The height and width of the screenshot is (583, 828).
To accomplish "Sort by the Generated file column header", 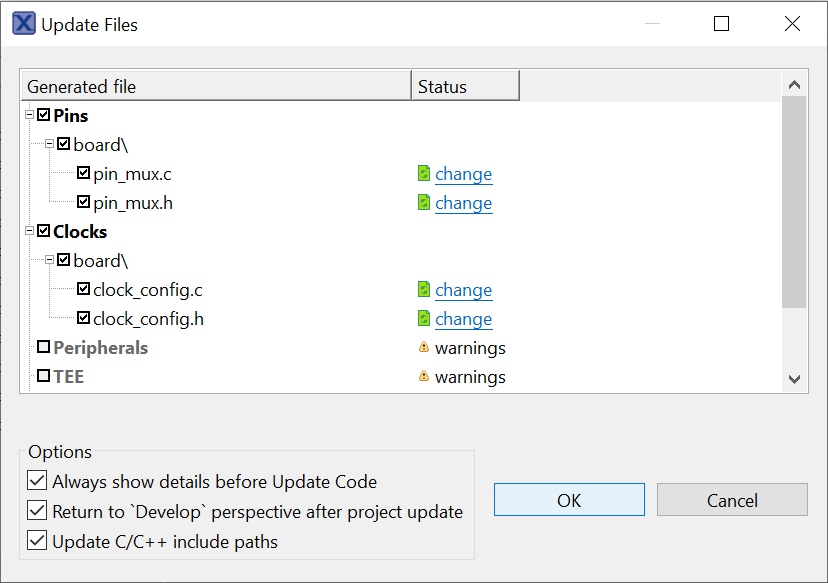I will tap(215, 87).
